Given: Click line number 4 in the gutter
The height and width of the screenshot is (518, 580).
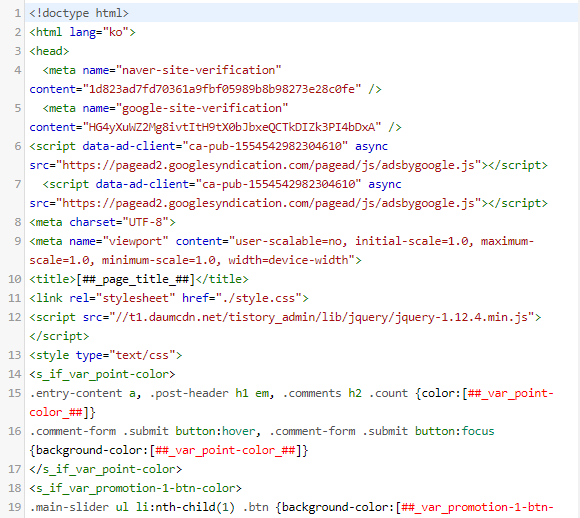Looking at the screenshot, I should (18, 70).
